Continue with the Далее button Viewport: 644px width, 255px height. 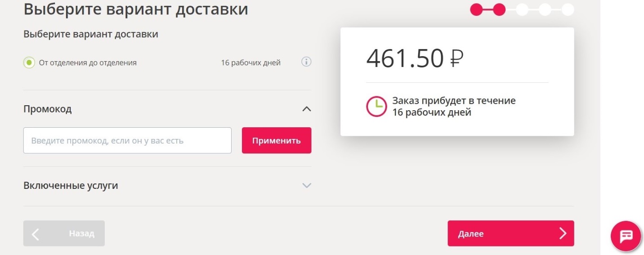[511, 233]
